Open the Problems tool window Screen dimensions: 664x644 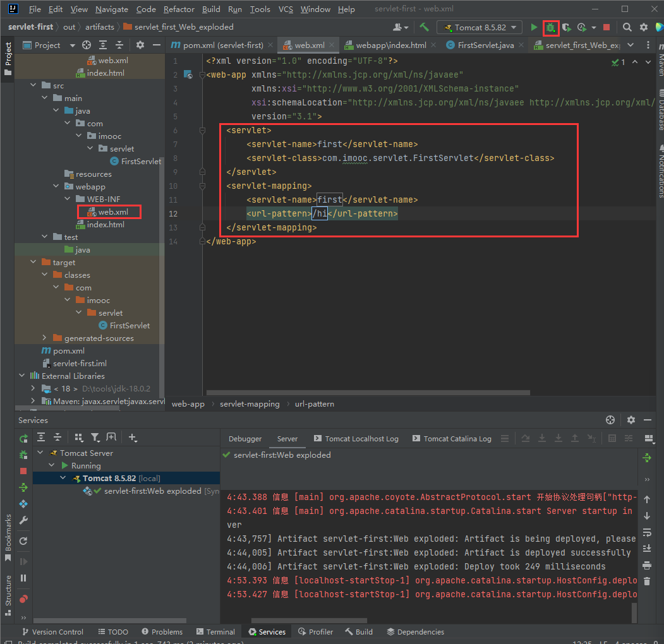(162, 631)
